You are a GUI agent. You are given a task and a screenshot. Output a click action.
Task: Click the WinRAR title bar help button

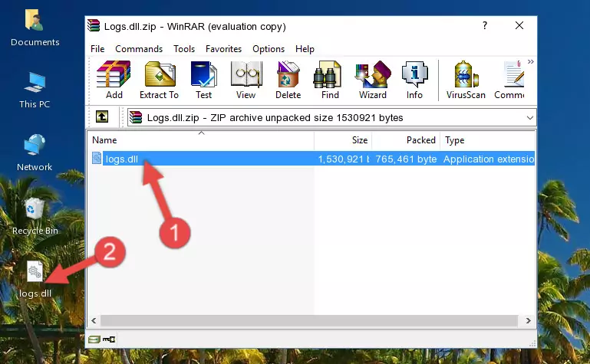point(485,25)
